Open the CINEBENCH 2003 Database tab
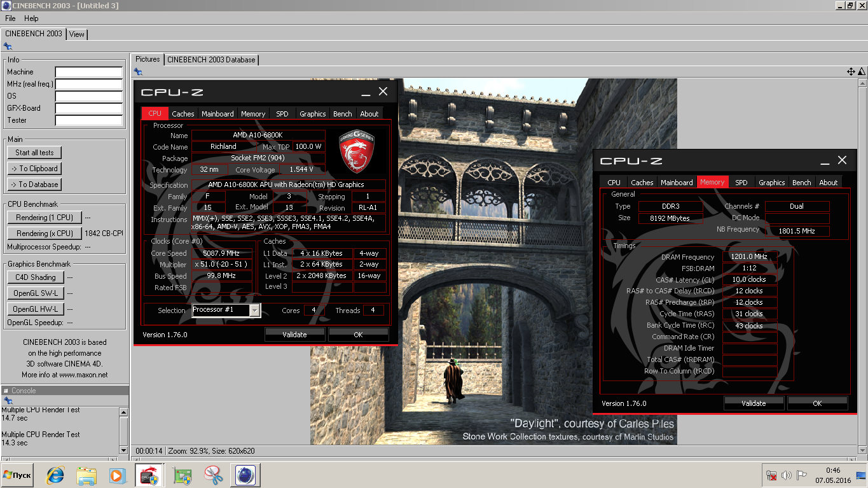This screenshot has width=868, height=488. [211, 60]
